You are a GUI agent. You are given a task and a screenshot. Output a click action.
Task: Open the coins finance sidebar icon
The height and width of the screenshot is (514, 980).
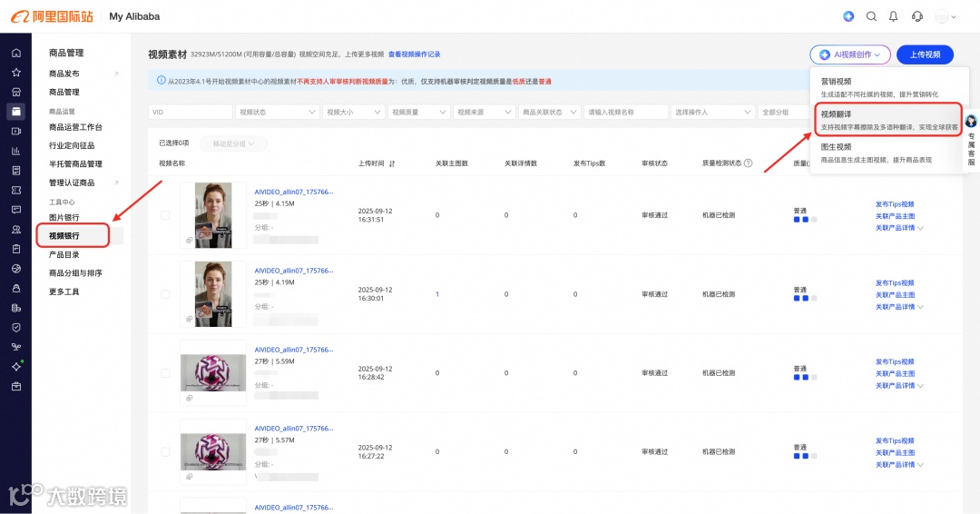pos(16,308)
